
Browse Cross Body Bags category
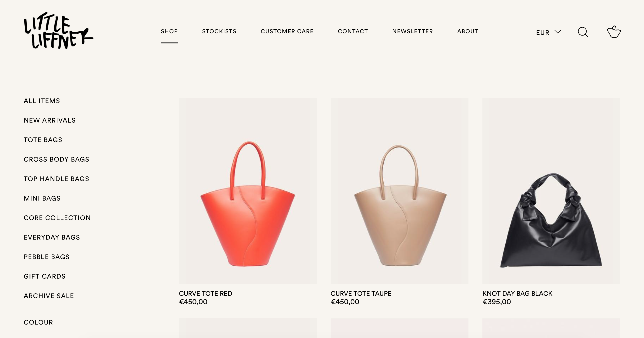click(x=56, y=159)
